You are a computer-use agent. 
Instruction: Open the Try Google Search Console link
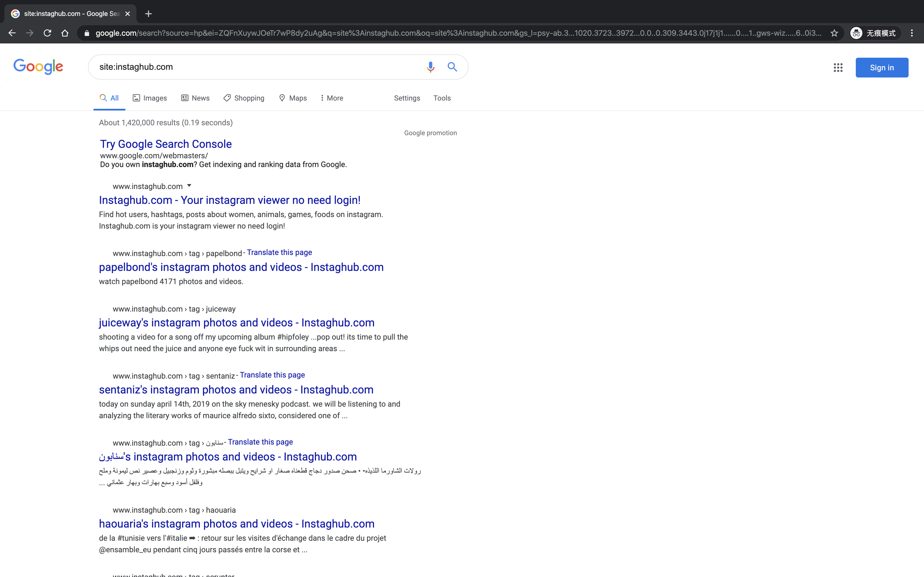click(x=166, y=144)
